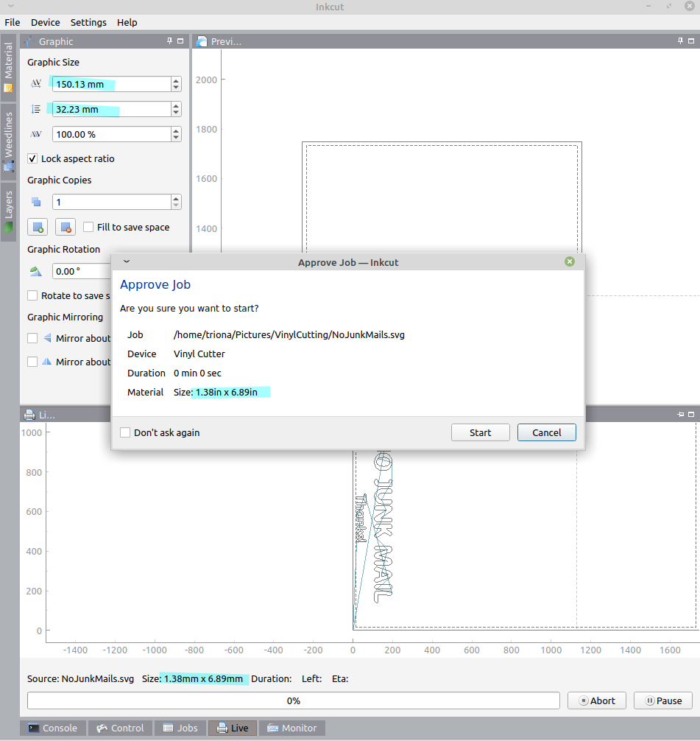Increase Graphic Copies with the stepper arrow
The image size is (700, 741).
[x=176, y=198]
